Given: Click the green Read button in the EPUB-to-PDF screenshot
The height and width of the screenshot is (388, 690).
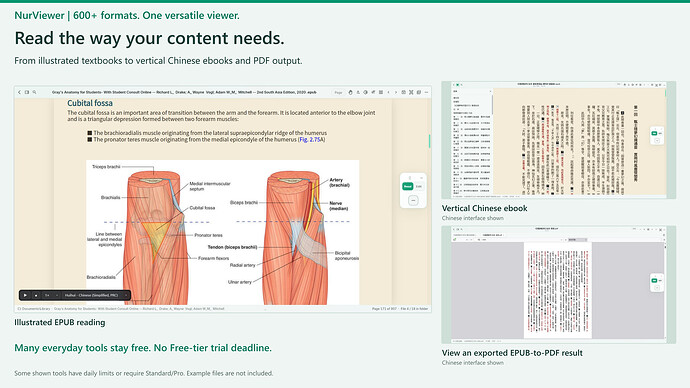Looking at the screenshot, I should (654, 280).
